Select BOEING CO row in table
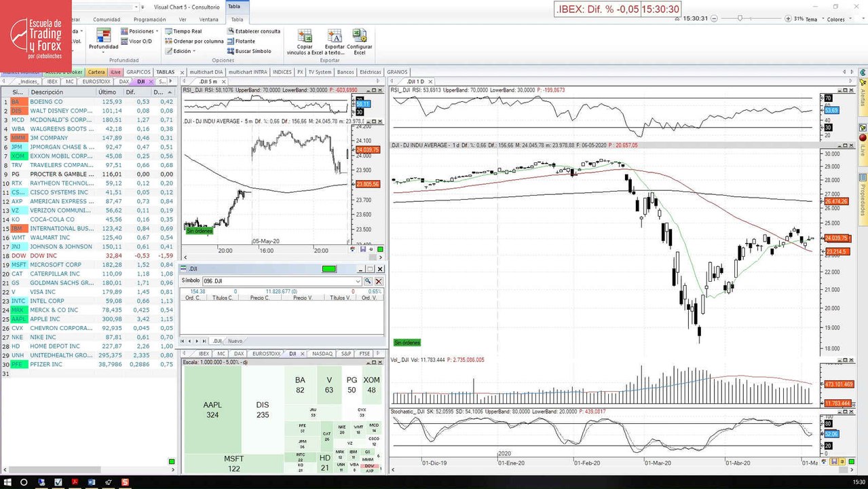This screenshot has width=868, height=489. point(88,101)
